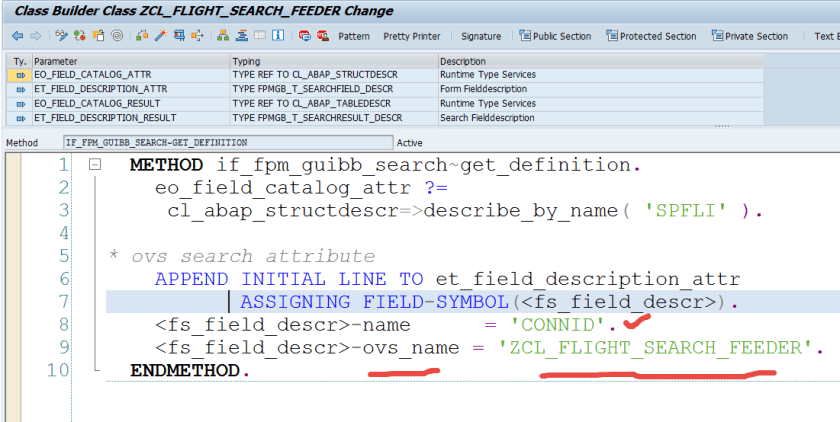Open the method Signature button
840x422 pixels.
tap(481, 36)
